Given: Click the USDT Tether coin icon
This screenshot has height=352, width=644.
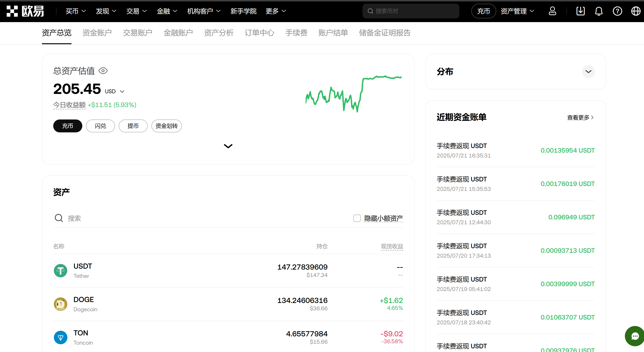Looking at the screenshot, I should point(60,271).
